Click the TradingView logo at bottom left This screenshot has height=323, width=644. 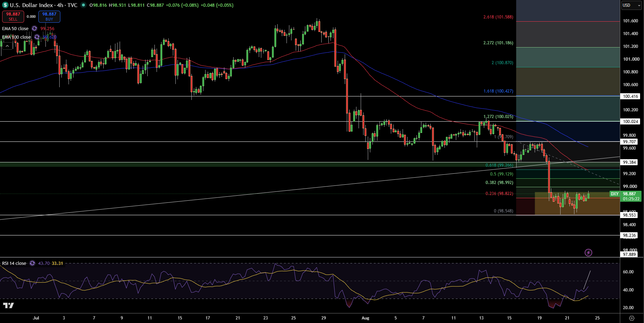tap(9, 305)
